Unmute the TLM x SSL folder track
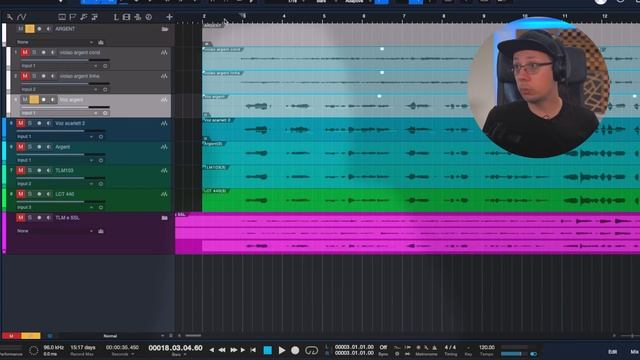 click(x=21, y=218)
